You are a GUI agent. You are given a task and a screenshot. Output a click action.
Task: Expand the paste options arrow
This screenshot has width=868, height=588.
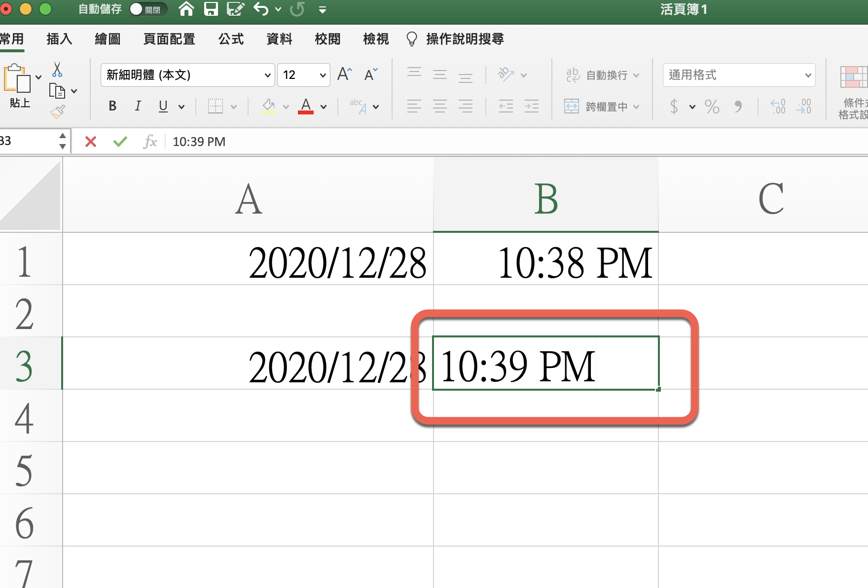[x=38, y=77]
